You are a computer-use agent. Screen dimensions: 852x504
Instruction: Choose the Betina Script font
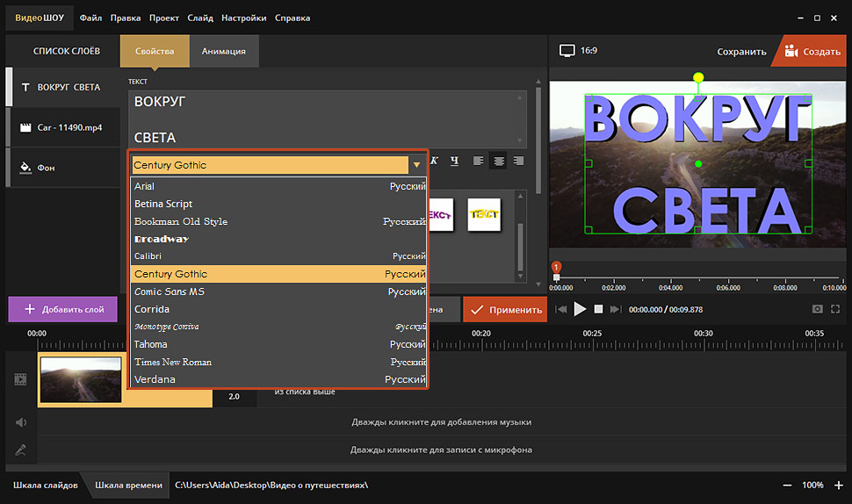click(278, 204)
